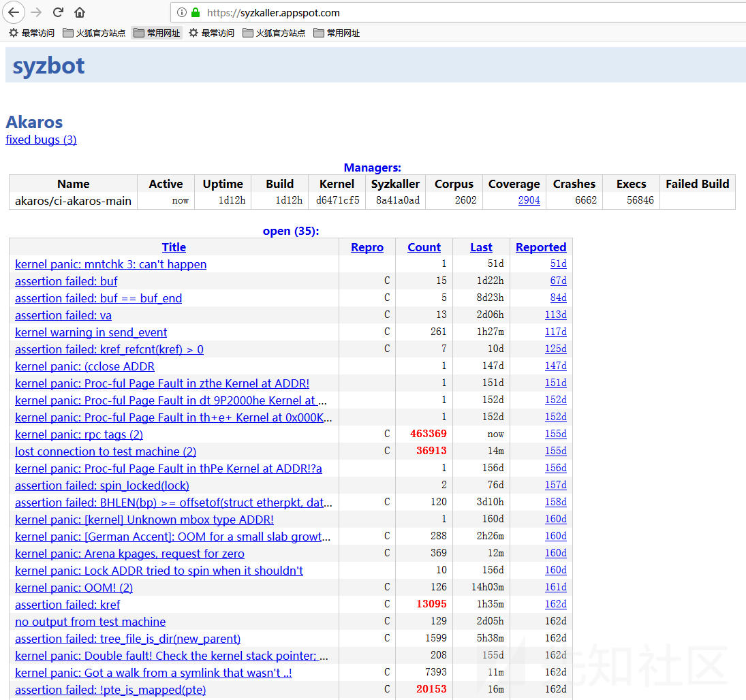Image resolution: width=746 pixels, height=700 pixels.
Task: Open the 147d reported link
Action: pyautogui.click(x=556, y=366)
